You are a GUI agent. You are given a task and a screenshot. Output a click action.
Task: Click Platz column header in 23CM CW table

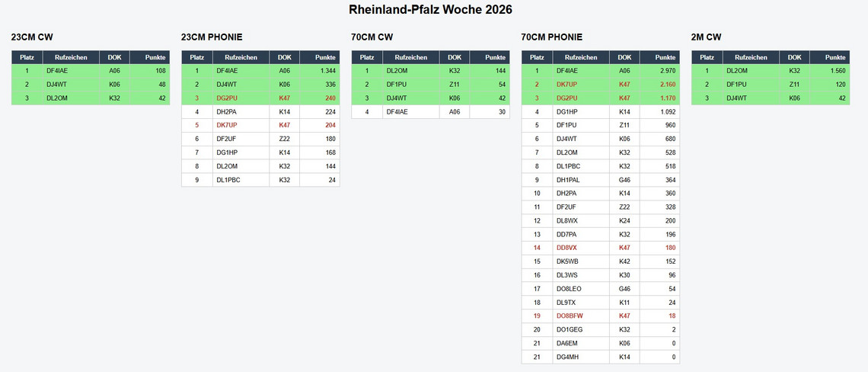(x=27, y=57)
